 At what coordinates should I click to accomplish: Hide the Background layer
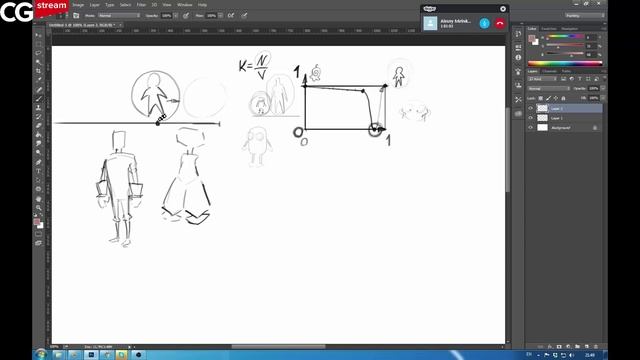(x=531, y=128)
